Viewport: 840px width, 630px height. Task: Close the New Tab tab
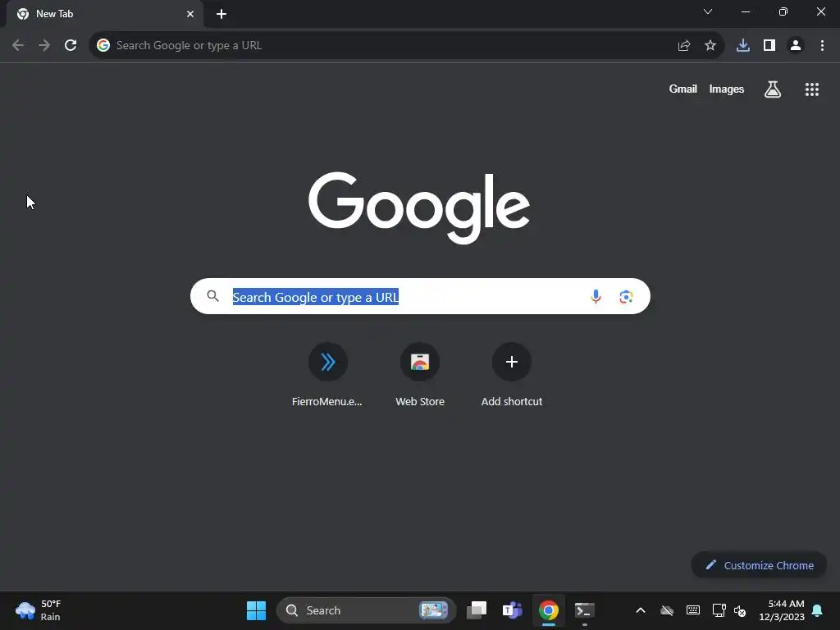tap(190, 14)
